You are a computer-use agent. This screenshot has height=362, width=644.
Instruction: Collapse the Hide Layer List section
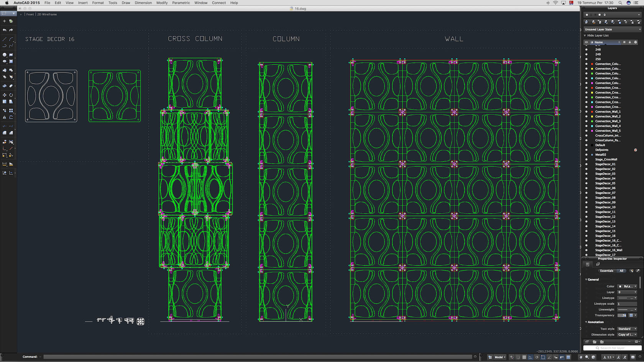click(x=585, y=35)
